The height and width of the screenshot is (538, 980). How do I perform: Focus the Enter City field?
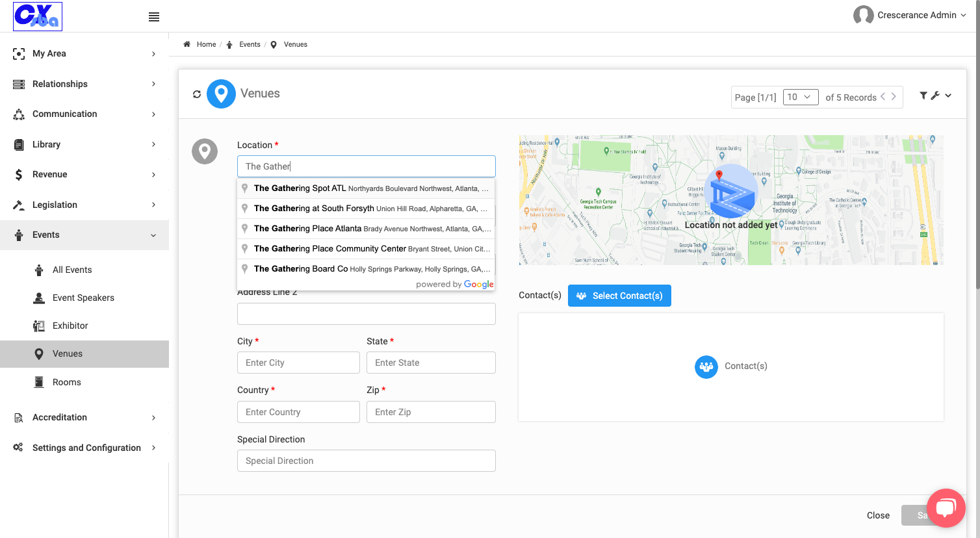tap(298, 363)
